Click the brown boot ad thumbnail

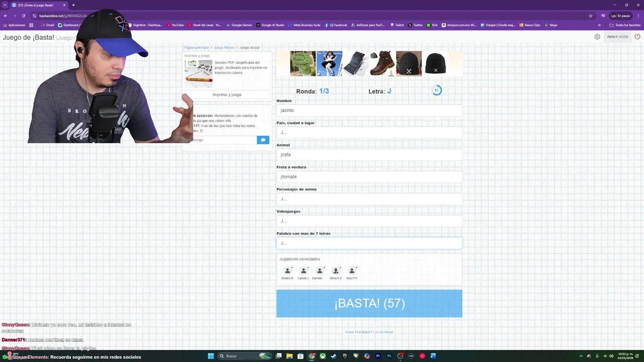pyautogui.click(x=382, y=63)
